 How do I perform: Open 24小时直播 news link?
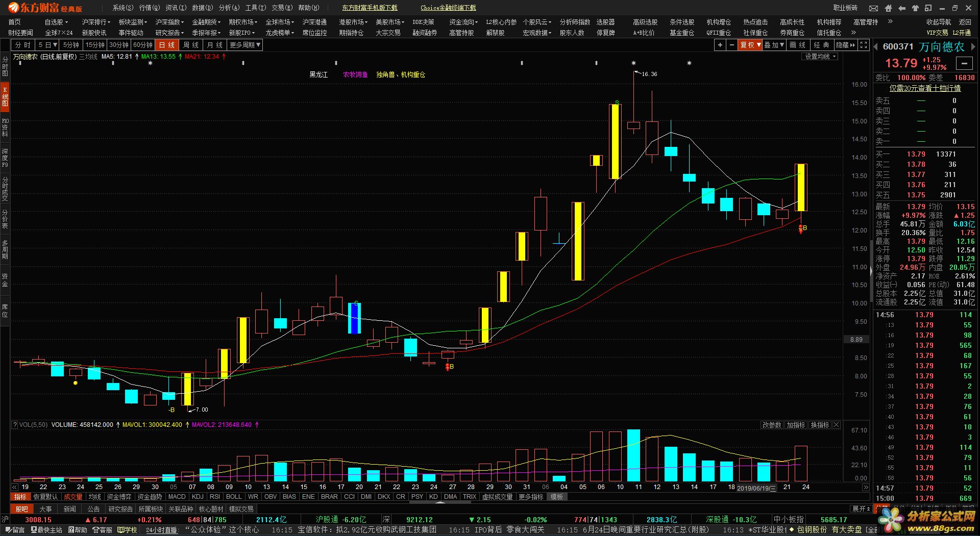[162, 530]
